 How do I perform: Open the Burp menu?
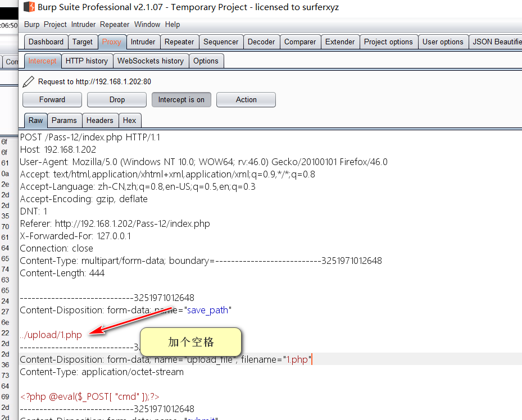[31, 25]
